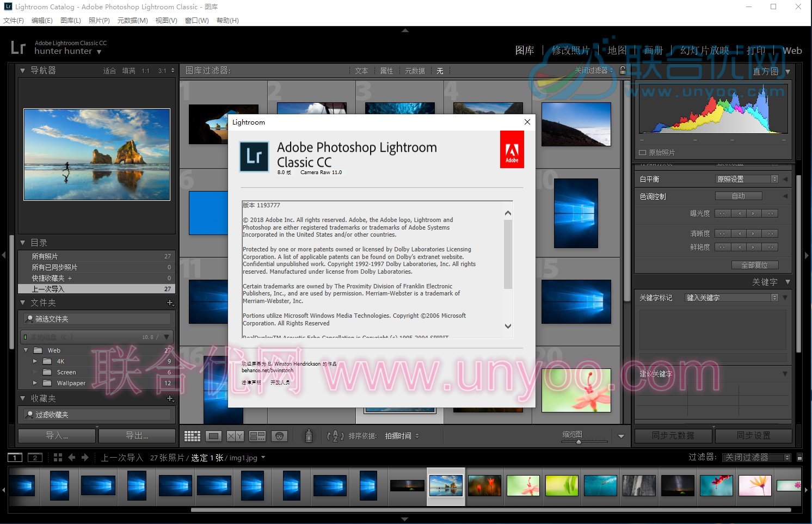Click 全部复位 reset button
This screenshot has width=812, height=524.
point(755,265)
